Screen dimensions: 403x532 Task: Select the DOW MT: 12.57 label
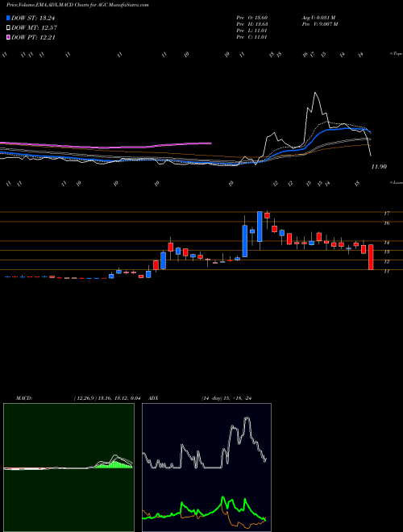click(33, 27)
